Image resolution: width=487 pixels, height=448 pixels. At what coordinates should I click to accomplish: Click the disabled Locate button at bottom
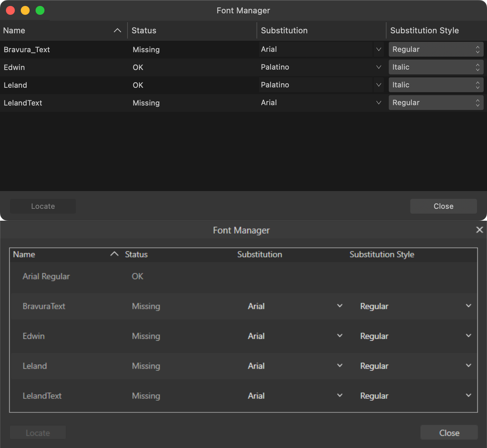pyautogui.click(x=37, y=432)
